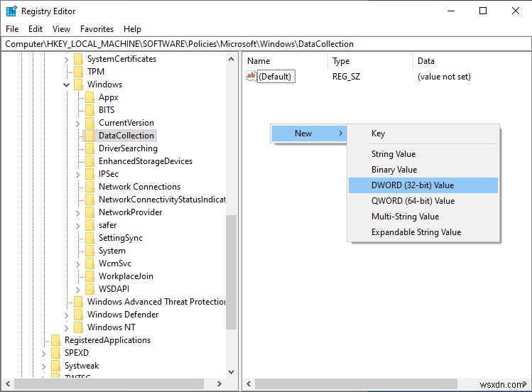Screen dimensions: 532x392
Task: Click the Windows NT folder icon
Action: point(78,327)
